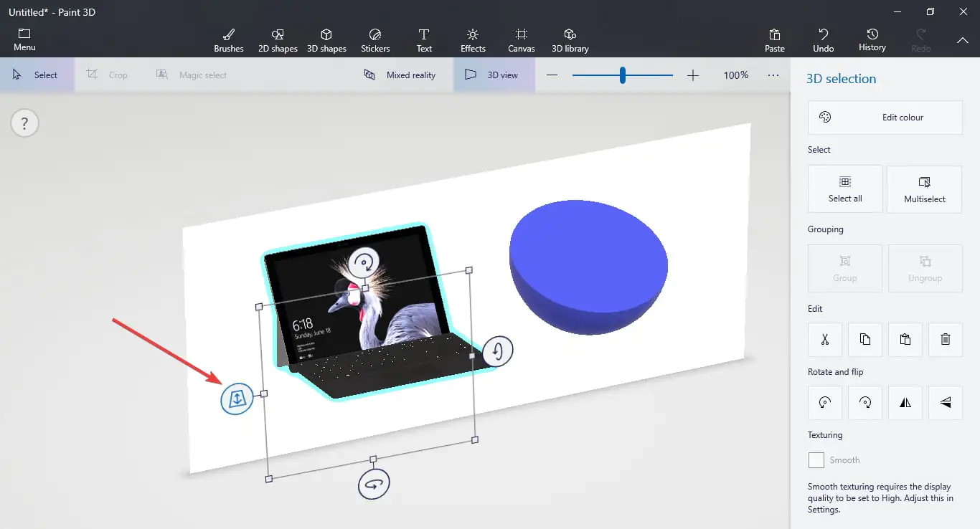Open the more options ellipsis
This screenshot has height=529, width=980.
click(773, 75)
